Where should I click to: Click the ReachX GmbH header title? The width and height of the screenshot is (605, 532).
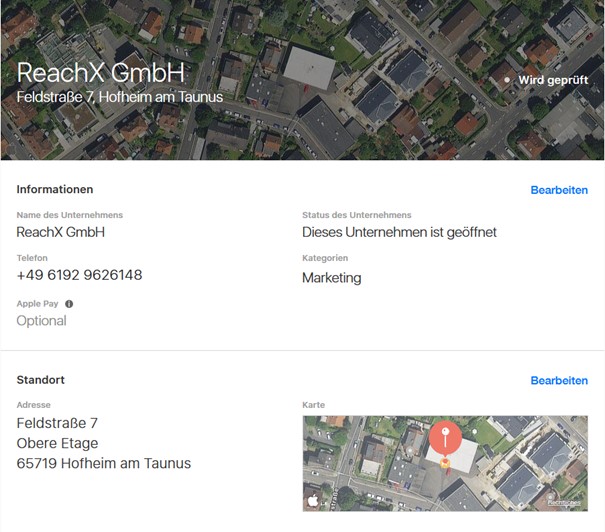click(100, 73)
